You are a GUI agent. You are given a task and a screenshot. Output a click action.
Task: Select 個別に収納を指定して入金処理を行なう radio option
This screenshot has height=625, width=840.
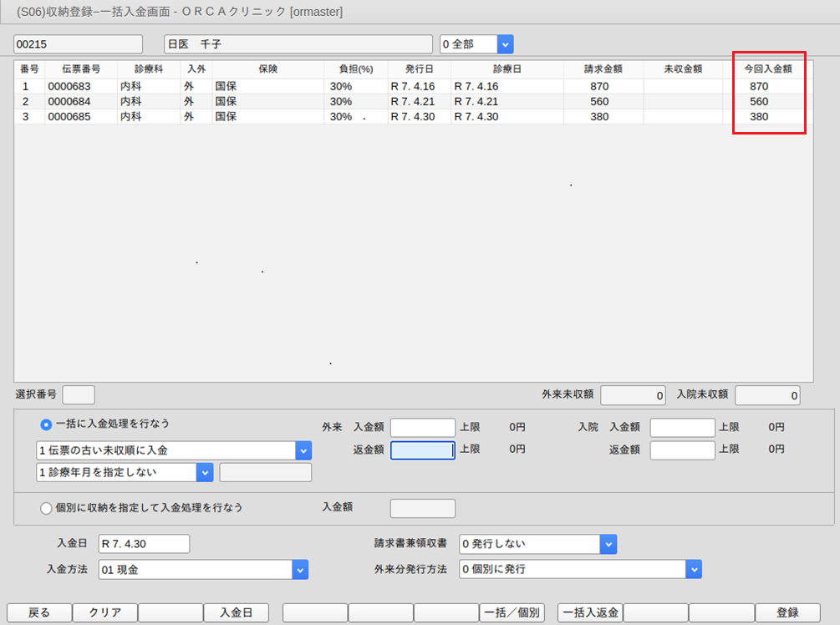(47, 507)
